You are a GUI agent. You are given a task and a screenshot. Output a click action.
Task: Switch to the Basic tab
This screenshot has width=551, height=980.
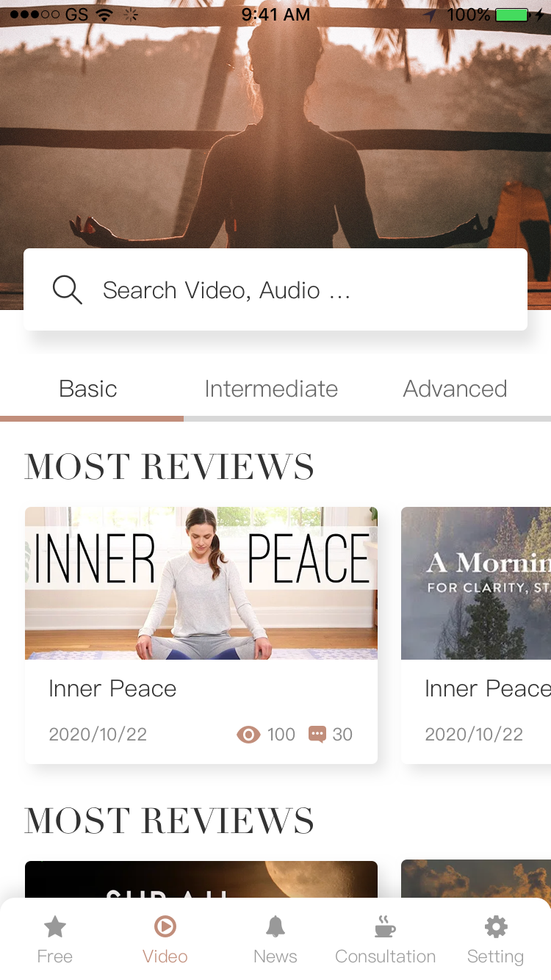pos(88,389)
